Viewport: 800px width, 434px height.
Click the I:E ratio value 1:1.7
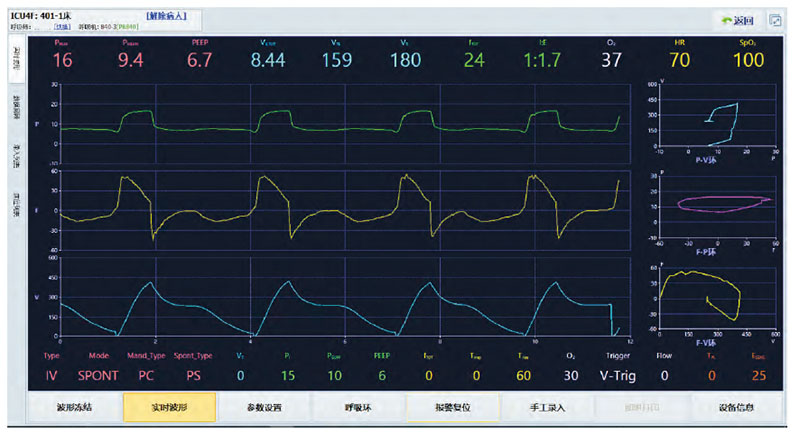[542, 60]
